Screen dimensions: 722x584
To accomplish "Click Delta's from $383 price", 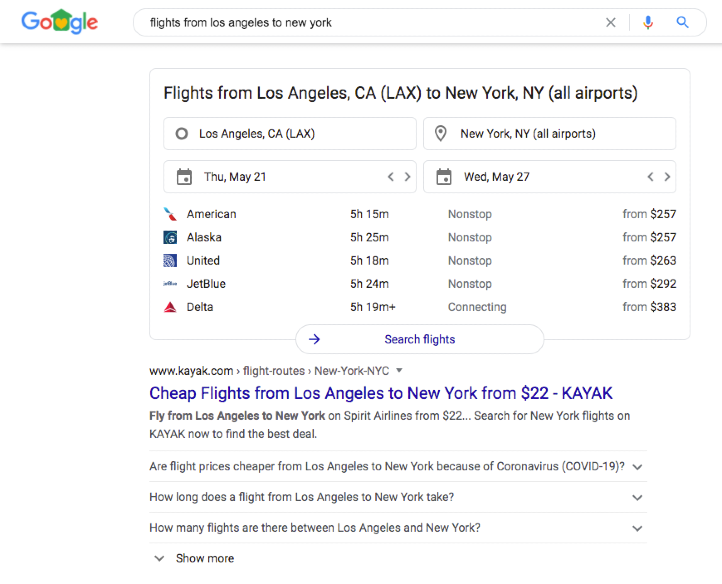I will pyautogui.click(x=649, y=307).
